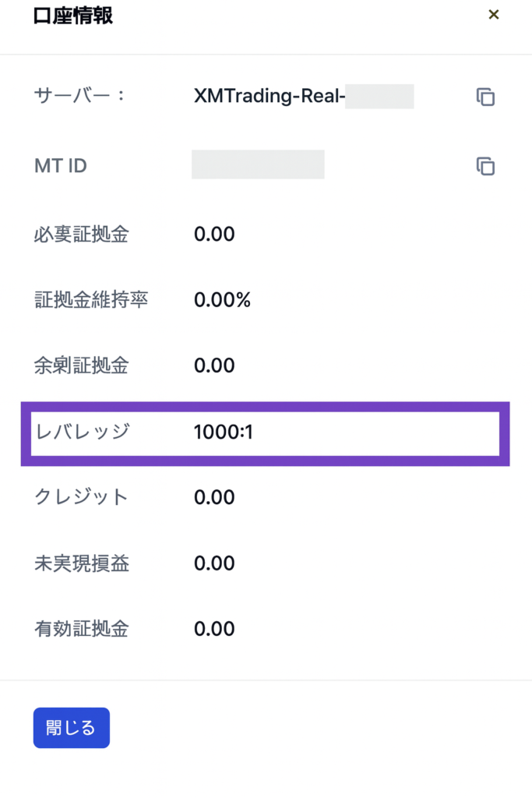
Task: Click the highlighted レバレッジ label
Action: pos(81,431)
